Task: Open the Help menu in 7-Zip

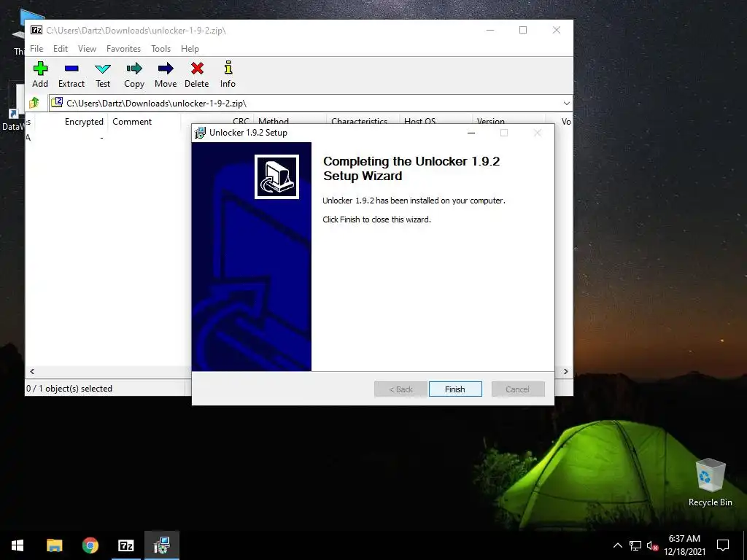Action: click(x=190, y=49)
